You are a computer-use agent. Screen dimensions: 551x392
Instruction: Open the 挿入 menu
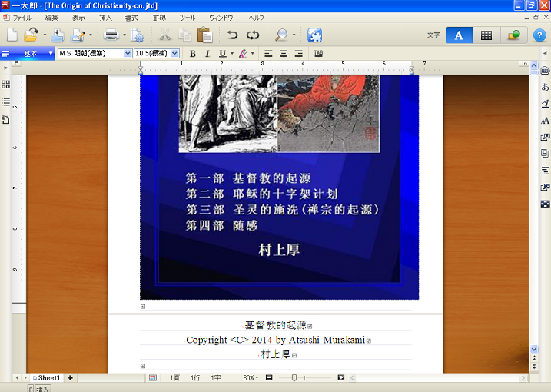click(x=105, y=17)
